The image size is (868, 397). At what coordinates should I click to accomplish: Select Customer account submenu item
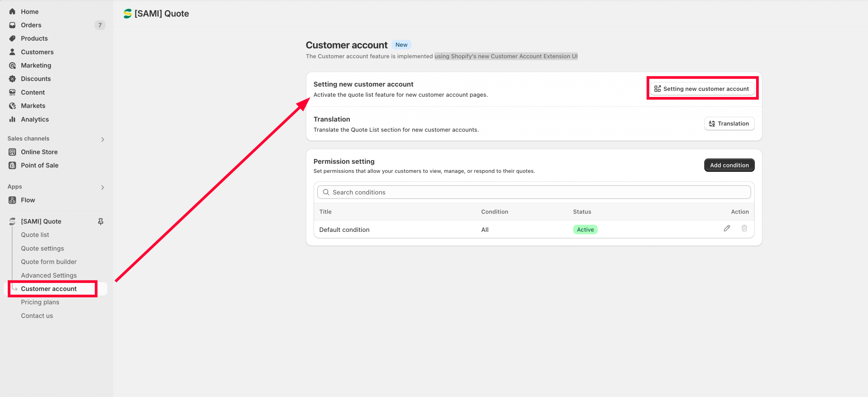click(x=49, y=289)
